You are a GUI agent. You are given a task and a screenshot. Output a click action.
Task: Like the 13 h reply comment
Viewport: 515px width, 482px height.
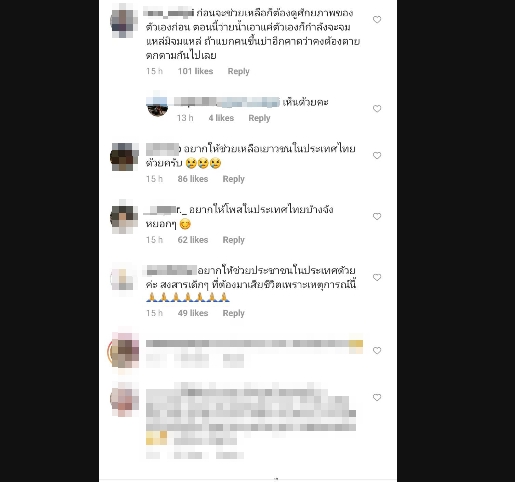377,109
